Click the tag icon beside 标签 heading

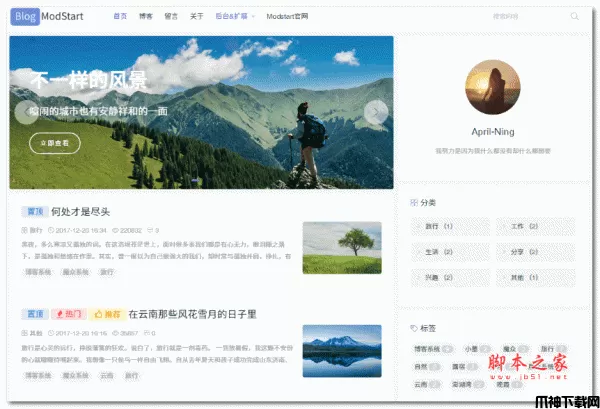pos(414,328)
